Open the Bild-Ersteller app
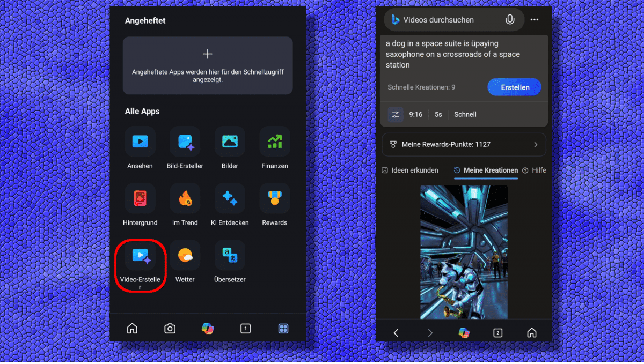The height and width of the screenshot is (364, 644). pyautogui.click(x=185, y=142)
